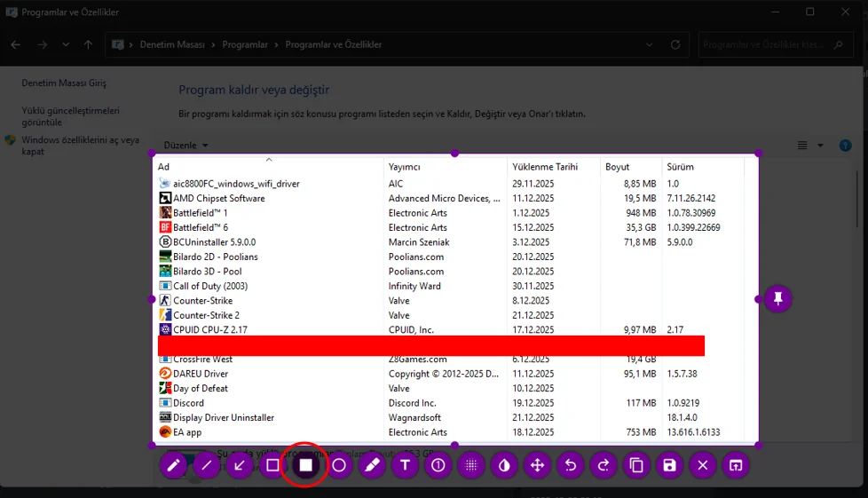Expand the address bar history dropdown

pyautogui.click(x=650, y=45)
